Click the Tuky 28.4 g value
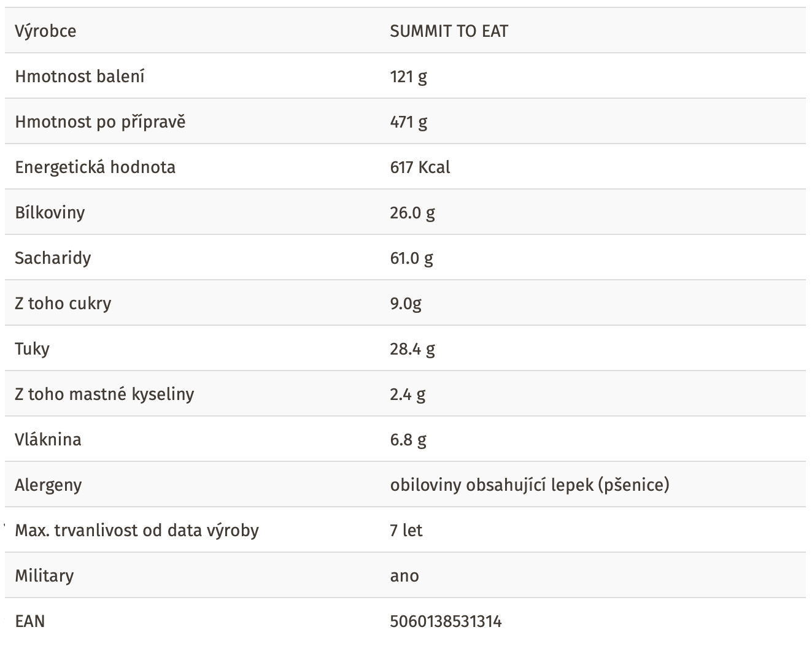The width and height of the screenshot is (812, 646). (x=412, y=349)
